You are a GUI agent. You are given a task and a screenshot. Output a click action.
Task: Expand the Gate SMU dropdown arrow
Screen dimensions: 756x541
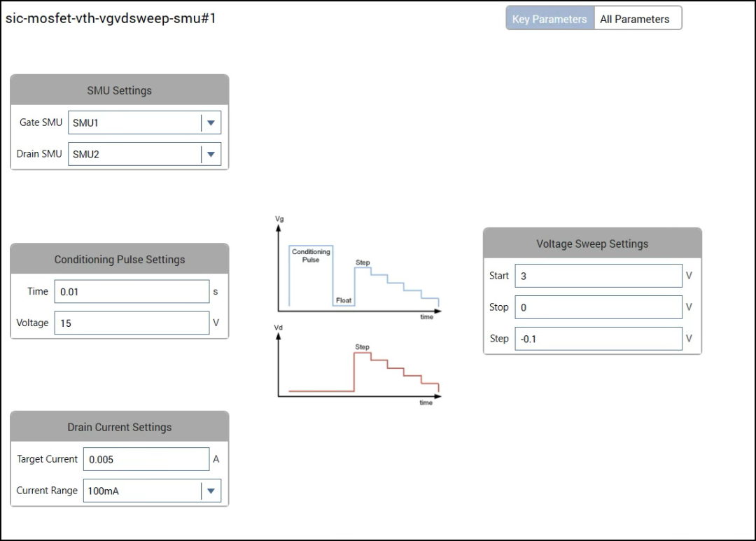(211, 123)
